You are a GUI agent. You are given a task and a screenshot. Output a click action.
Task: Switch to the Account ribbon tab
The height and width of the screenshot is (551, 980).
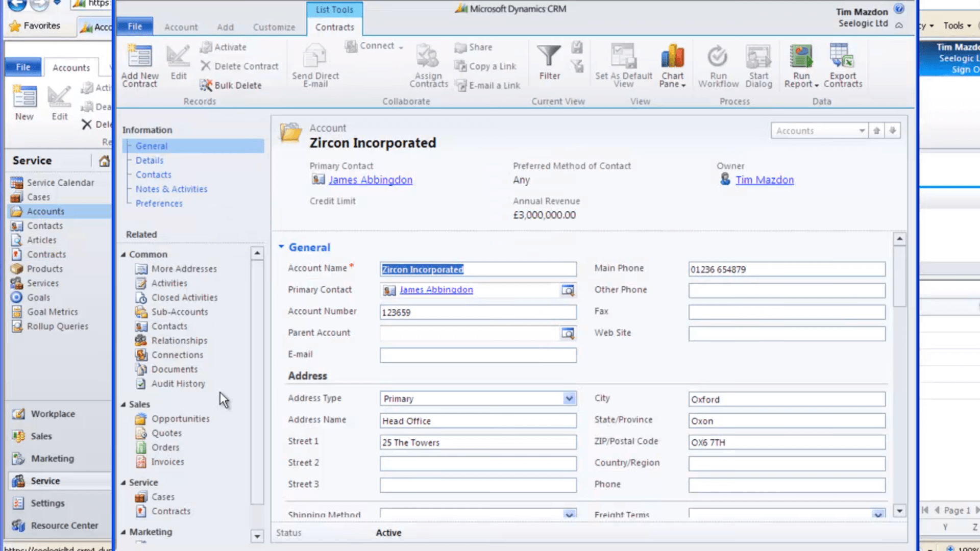(x=181, y=27)
